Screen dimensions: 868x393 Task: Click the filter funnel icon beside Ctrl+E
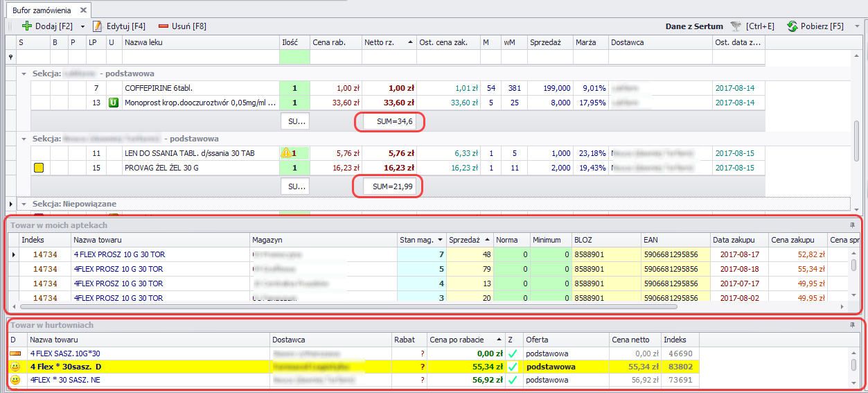[736, 26]
